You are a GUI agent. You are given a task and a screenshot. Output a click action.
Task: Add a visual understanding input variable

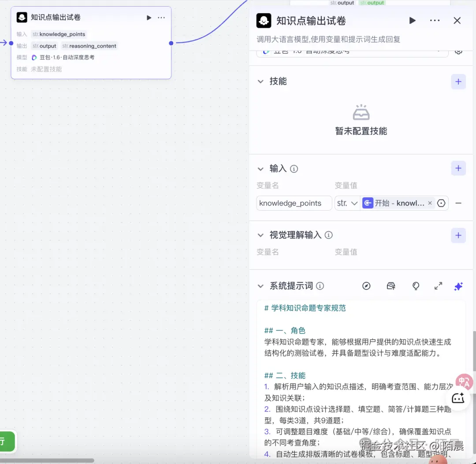458,235
